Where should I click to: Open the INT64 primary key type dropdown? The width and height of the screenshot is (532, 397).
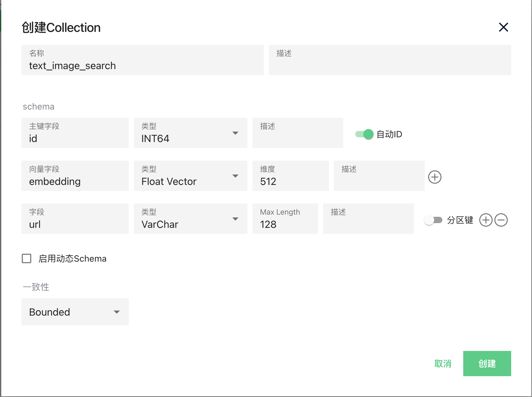(190, 133)
